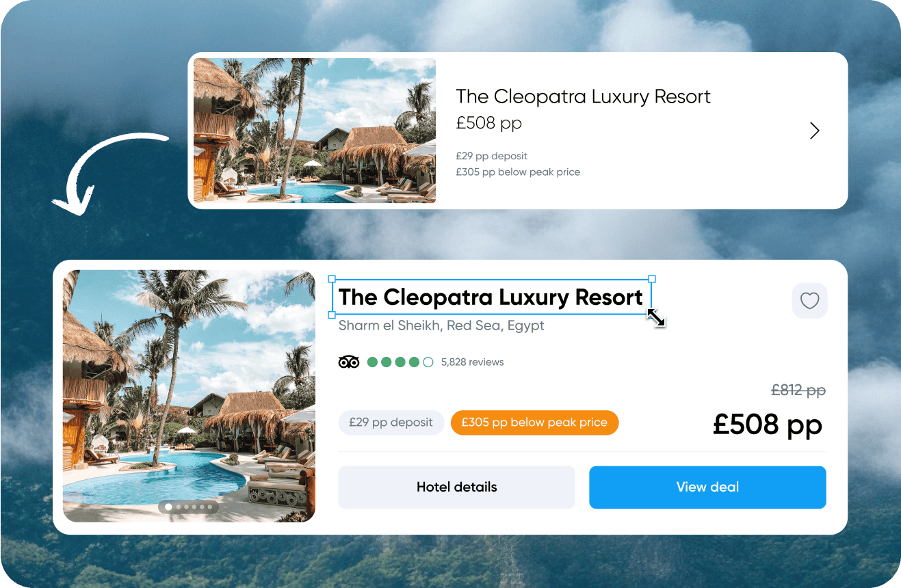Click the large resort pool photo
The width and height of the screenshot is (901, 588).
189,396
